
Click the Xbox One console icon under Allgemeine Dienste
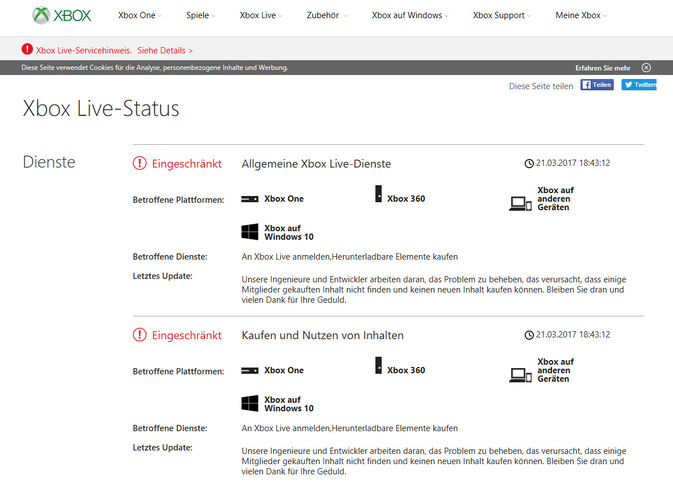coord(249,199)
